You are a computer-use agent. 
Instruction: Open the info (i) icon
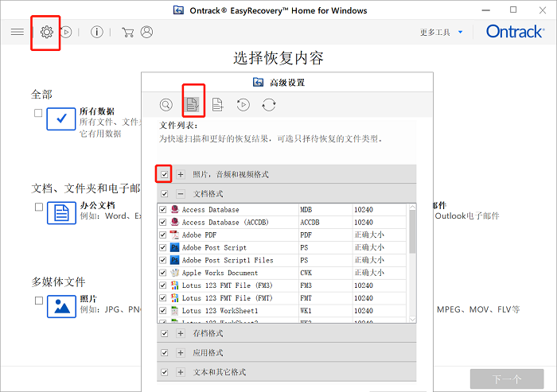(x=97, y=32)
